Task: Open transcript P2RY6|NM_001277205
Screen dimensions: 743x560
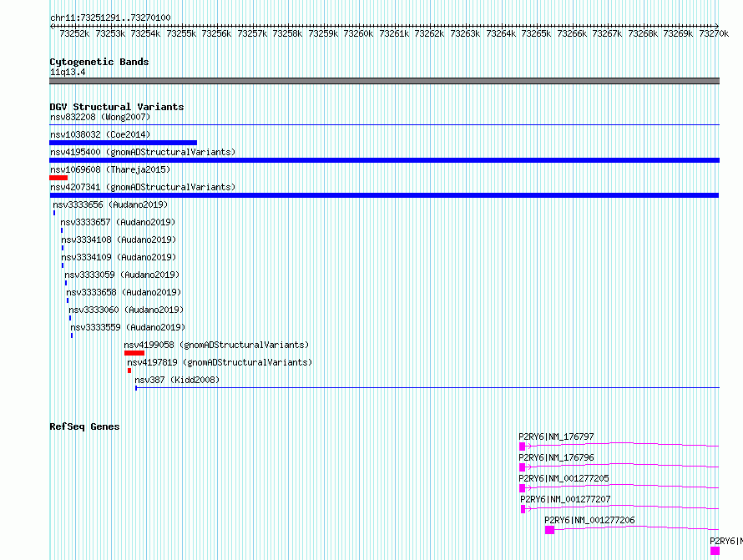Action: coord(564,478)
